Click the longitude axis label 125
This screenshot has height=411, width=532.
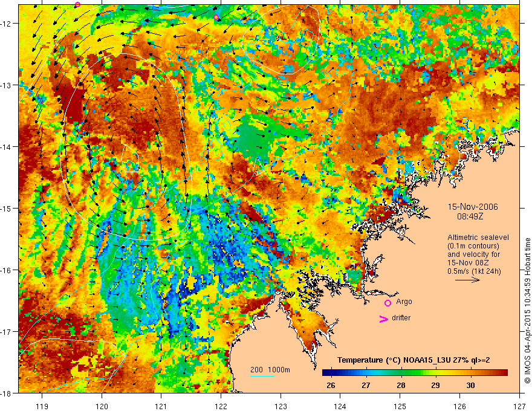pyautogui.click(x=400, y=406)
